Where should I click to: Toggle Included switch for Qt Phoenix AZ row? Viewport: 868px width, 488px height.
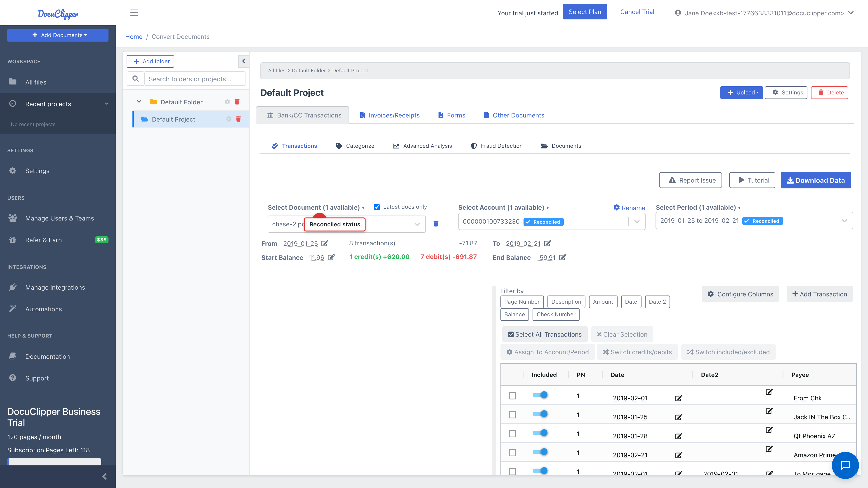[x=540, y=433]
